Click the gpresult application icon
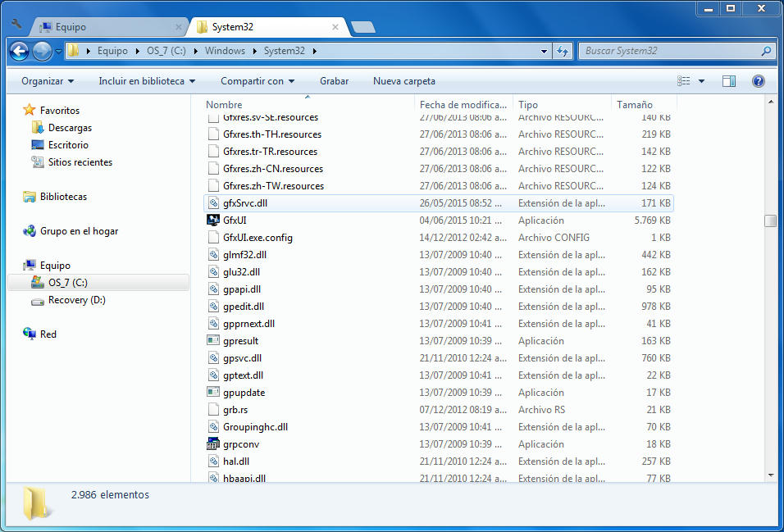 [x=213, y=340]
